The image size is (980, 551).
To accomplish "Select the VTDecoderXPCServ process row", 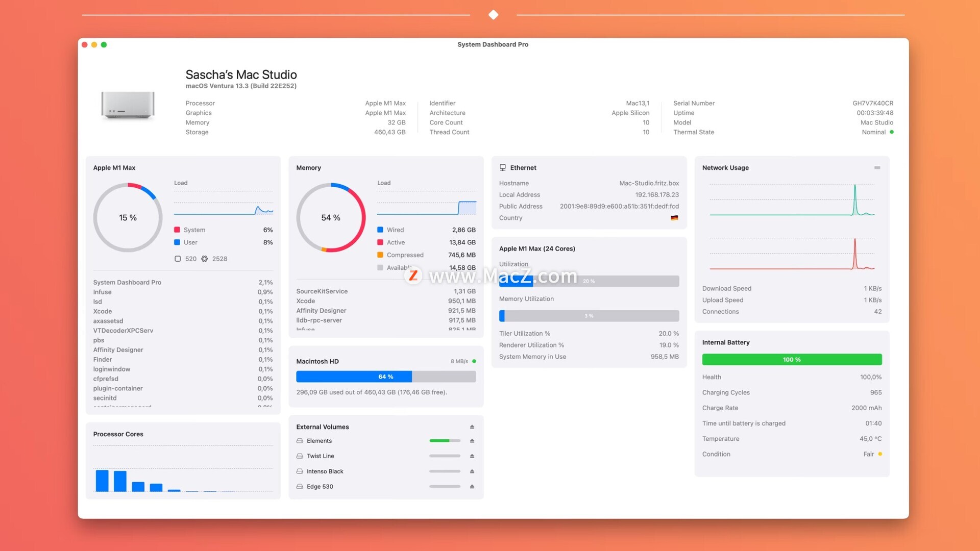I will click(183, 331).
